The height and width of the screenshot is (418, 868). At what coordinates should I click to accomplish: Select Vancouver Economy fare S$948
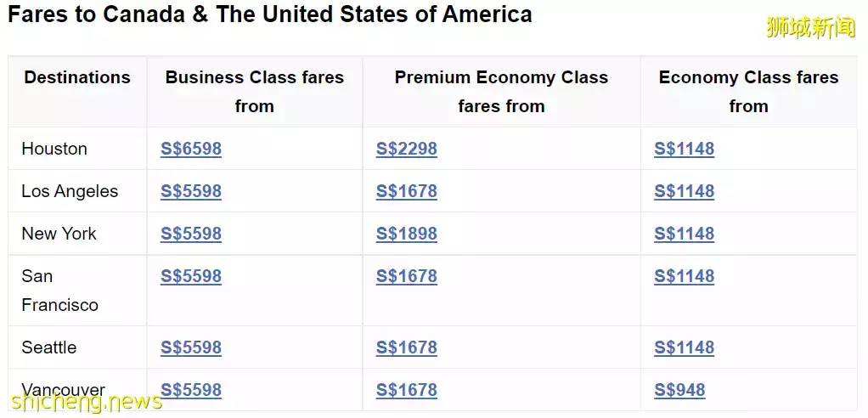pyautogui.click(x=679, y=390)
